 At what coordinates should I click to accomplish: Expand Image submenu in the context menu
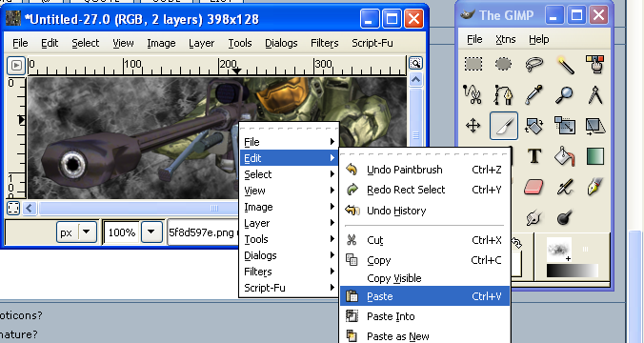289,207
